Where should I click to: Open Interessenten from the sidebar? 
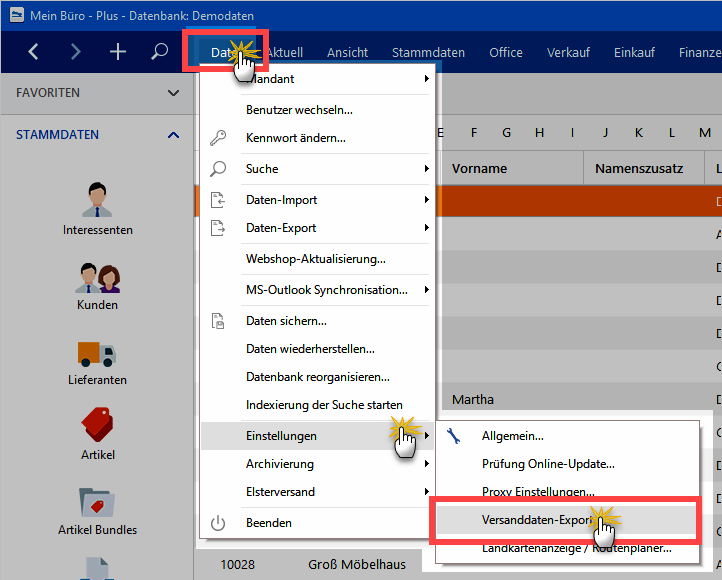(98, 209)
